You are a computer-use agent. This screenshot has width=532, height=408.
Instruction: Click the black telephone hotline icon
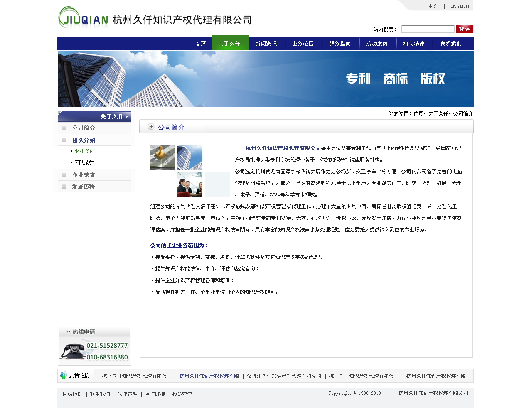pyautogui.click(x=73, y=351)
